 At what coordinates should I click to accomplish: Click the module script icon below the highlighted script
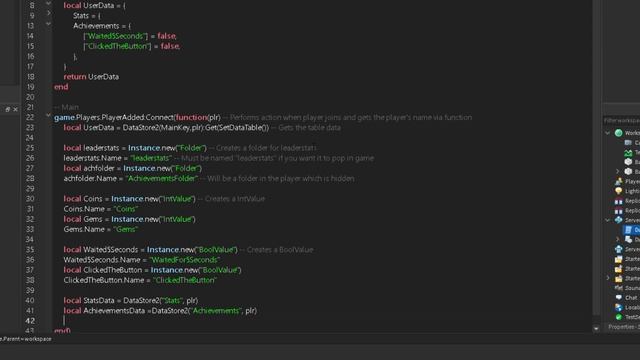628,240
